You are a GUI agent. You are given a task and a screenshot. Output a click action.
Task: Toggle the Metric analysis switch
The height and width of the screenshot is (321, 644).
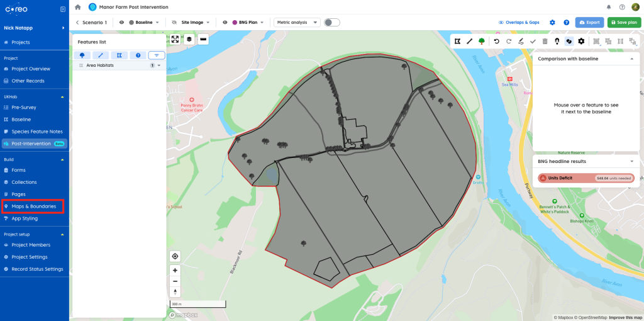[331, 22]
